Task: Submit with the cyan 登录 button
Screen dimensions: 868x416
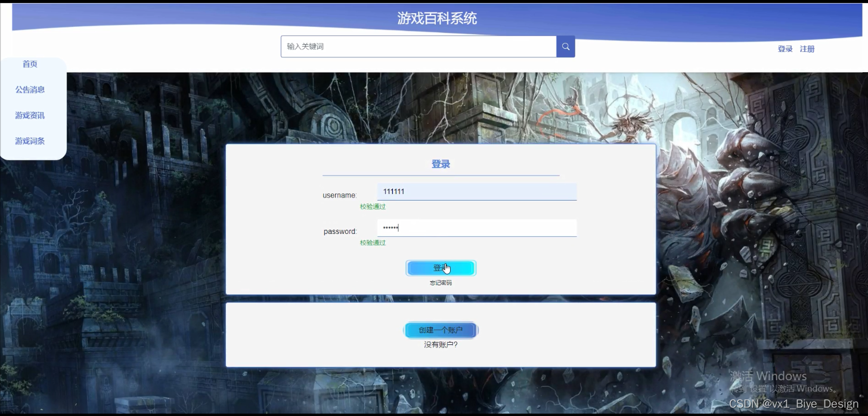Action: click(x=441, y=268)
